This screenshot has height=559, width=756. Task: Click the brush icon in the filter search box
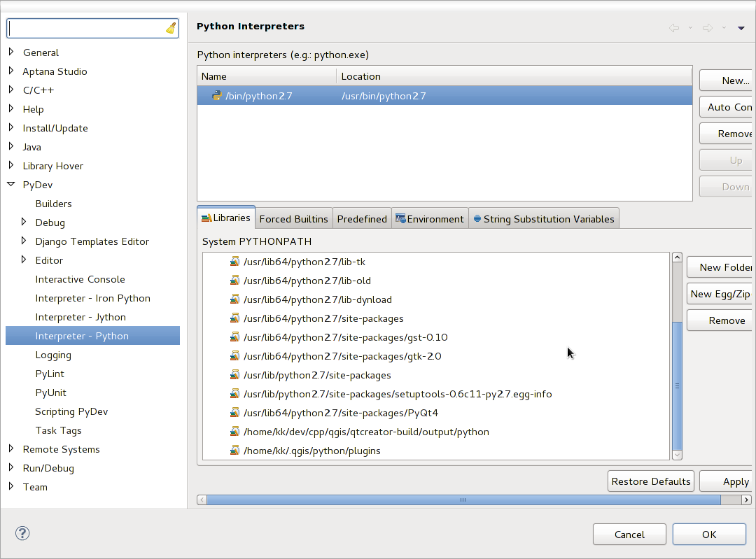169,27
